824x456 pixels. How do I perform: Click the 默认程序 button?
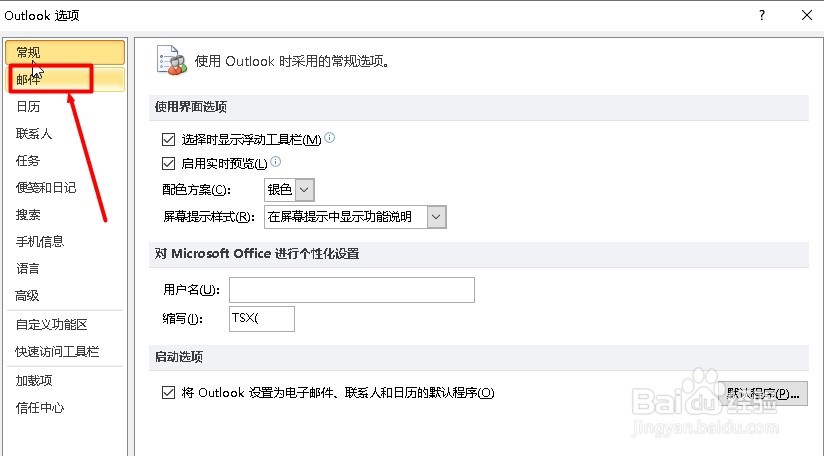[764, 393]
